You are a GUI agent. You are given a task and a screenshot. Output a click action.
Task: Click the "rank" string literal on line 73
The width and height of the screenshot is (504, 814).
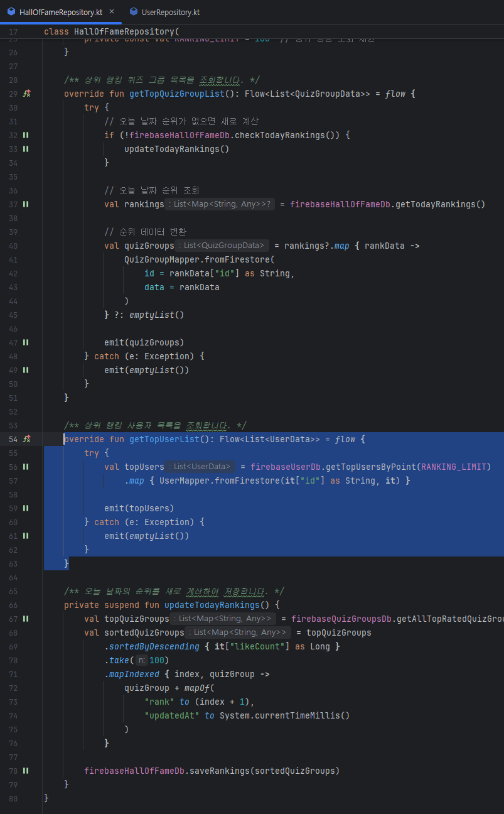coord(159,702)
